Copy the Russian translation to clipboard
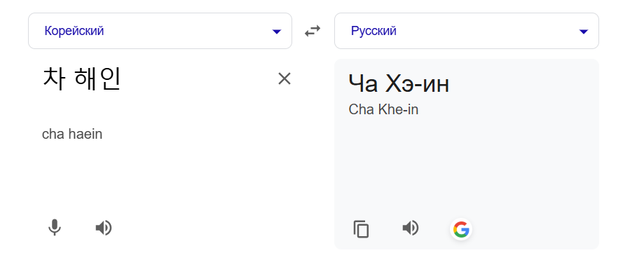Viewport: 644px width, 260px height. point(361,228)
